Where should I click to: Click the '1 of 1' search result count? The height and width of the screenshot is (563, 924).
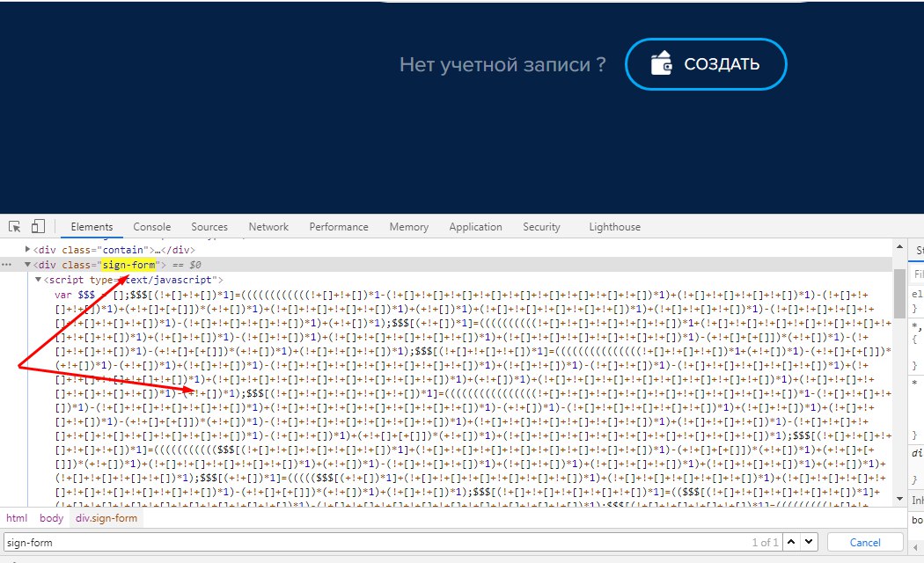[765, 543]
